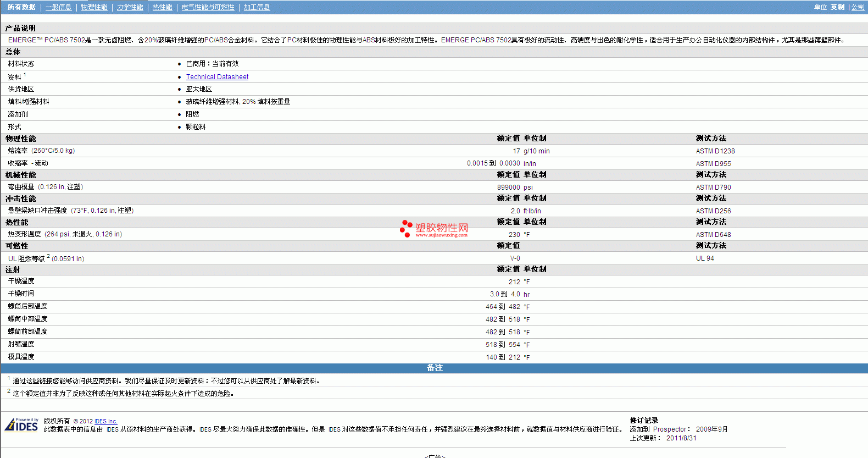This screenshot has height=458, width=868.
Task: Click the 备注 section header bar
Action: [x=434, y=368]
